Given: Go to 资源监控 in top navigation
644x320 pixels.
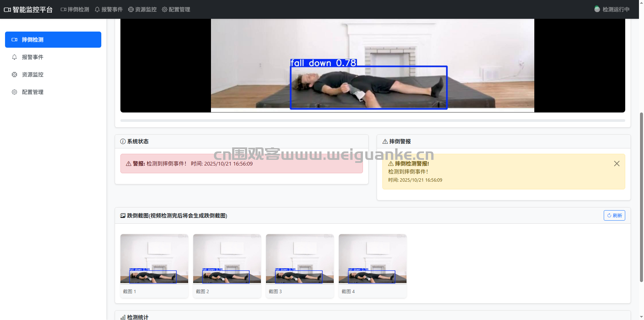Looking at the screenshot, I should (x=143, y=9).
